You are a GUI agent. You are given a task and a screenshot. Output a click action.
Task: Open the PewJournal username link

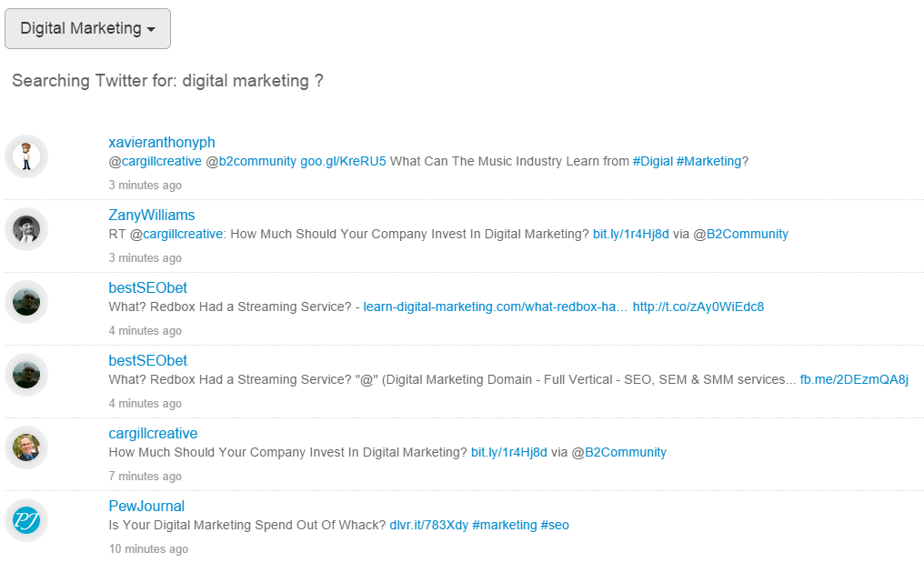pos(146,507)
